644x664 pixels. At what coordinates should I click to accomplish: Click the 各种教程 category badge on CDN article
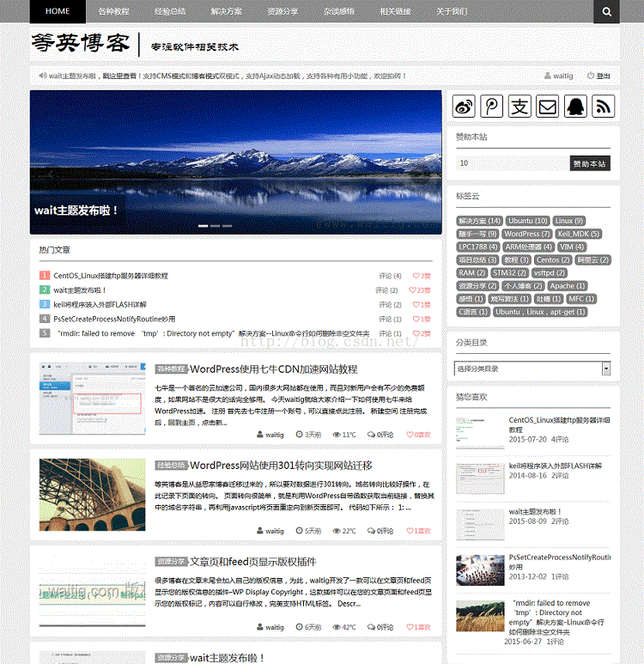[172, 369]
